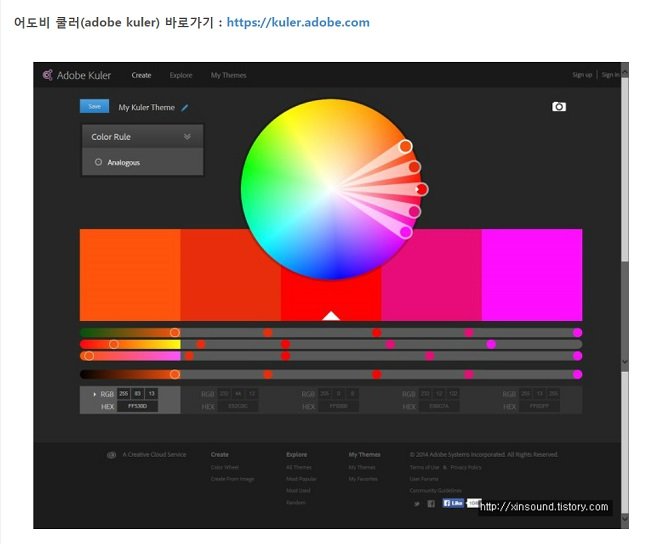Open the Create From Image footer link
650x544 pixels.
(x=233, y=479)
